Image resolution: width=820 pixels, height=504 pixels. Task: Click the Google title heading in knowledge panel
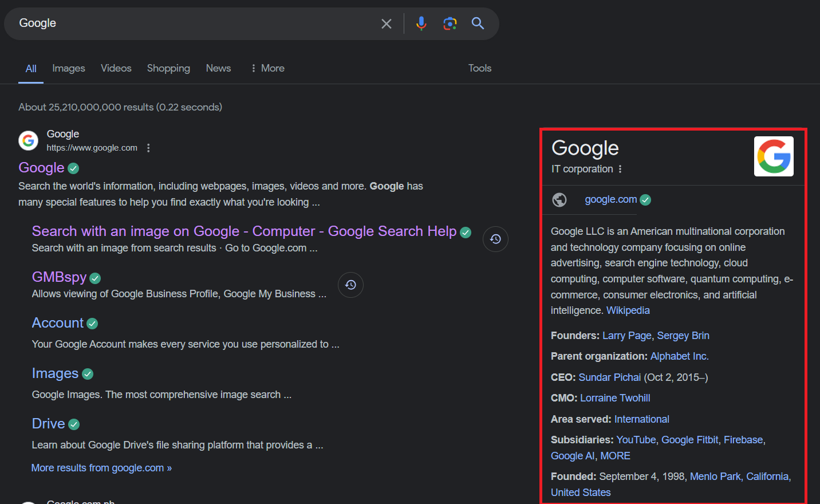(585, 148)
